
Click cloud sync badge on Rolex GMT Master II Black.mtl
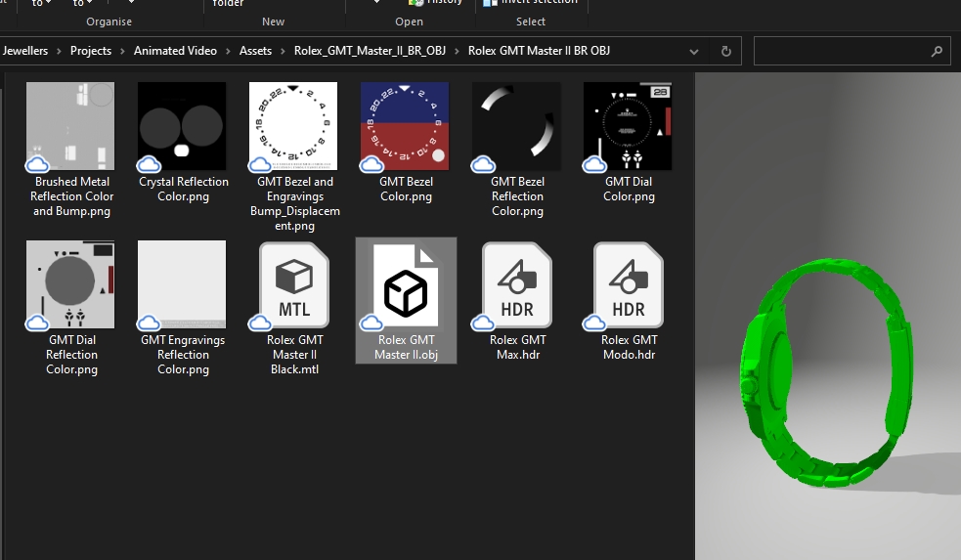click(260, 323)
